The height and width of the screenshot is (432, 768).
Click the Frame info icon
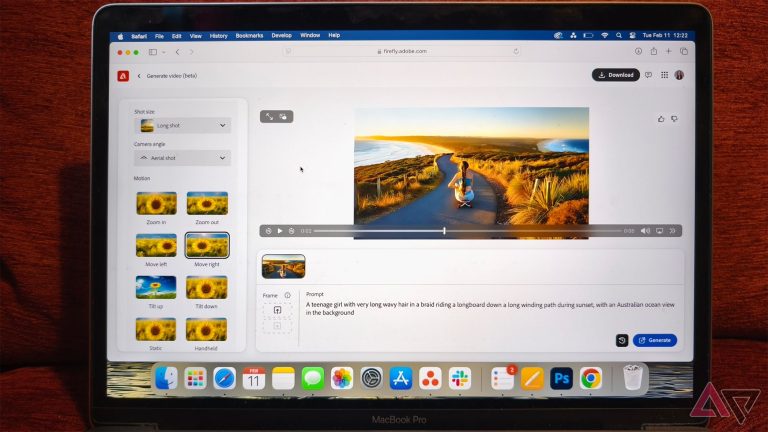pos(288,295)
